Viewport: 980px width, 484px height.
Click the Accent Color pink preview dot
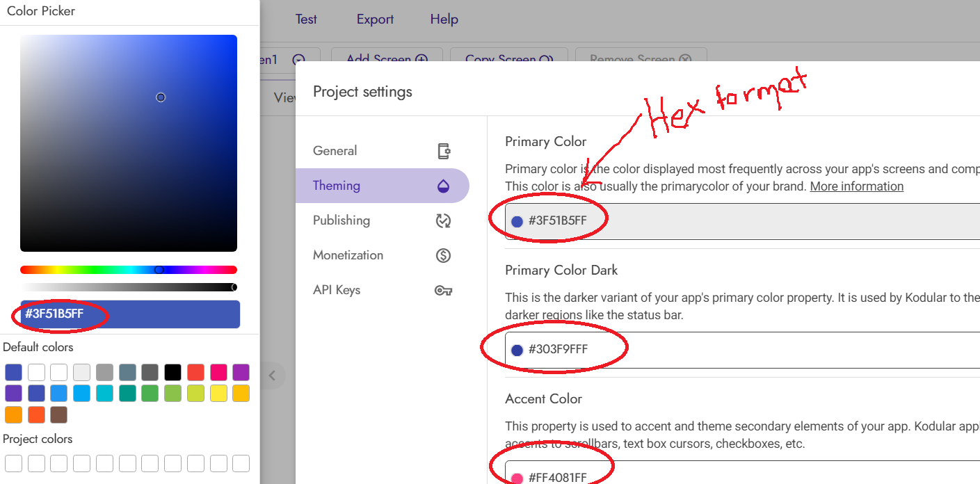coord(517,478)
